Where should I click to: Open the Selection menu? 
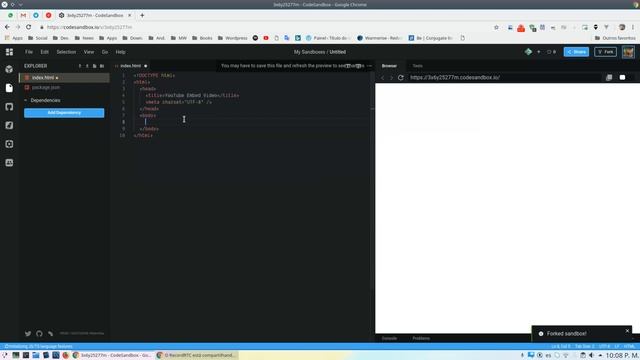(x=66, y=52)
